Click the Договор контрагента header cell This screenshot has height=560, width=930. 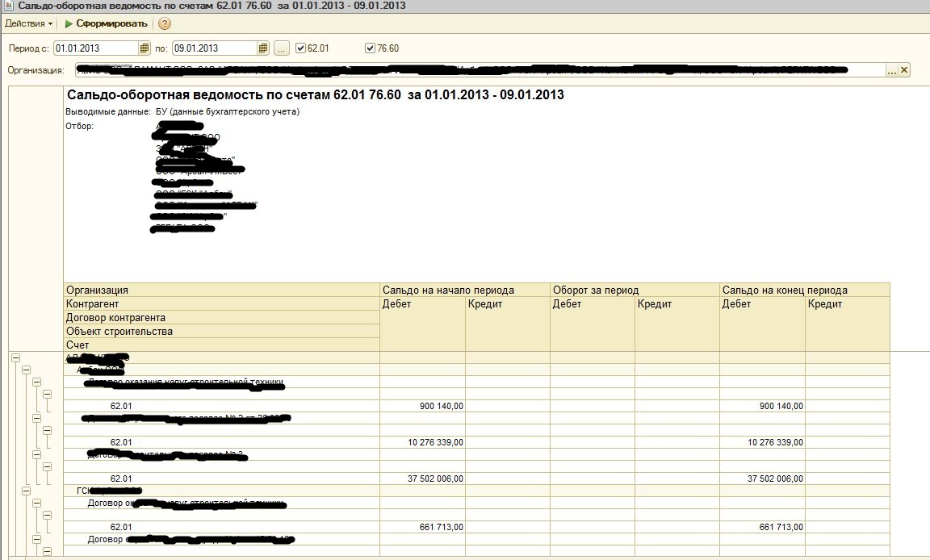[221, 317]
